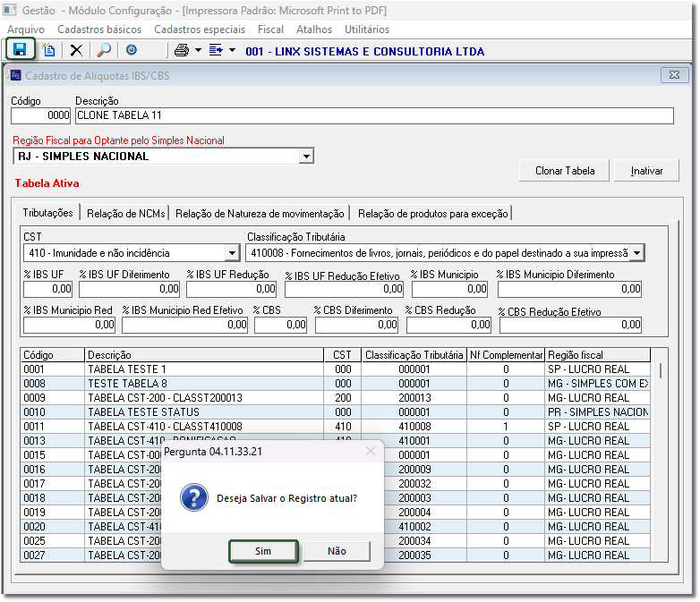The width and height of the screenshot is (700, 602).
Task: Switch to the Relação de NCMs tab
Action: (x=124, y=213)
